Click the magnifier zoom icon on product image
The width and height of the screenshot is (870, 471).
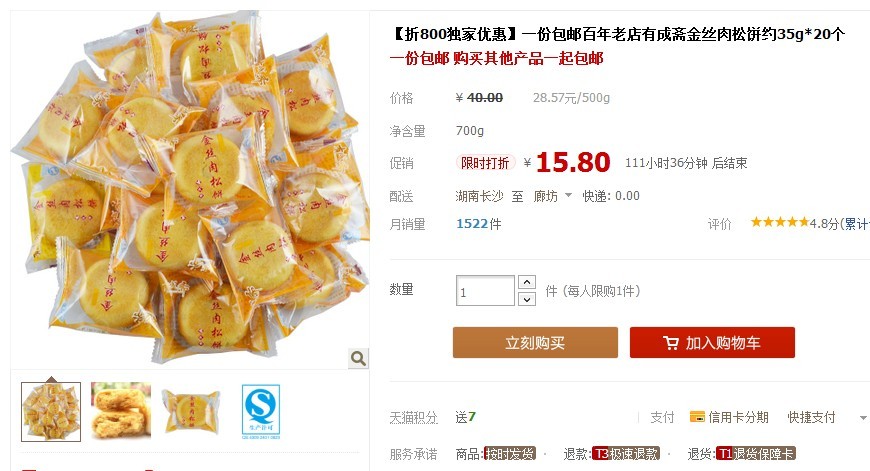(x=358, y=358)
